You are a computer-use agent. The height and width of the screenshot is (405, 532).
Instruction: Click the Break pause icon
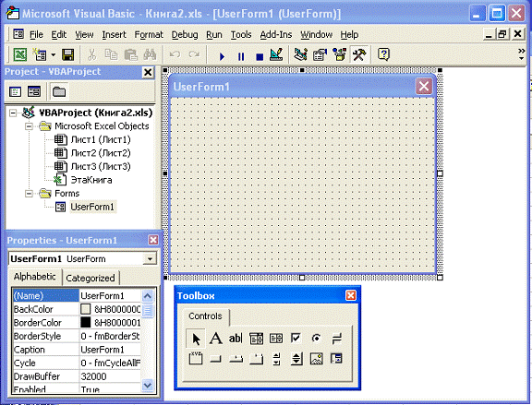241,56
